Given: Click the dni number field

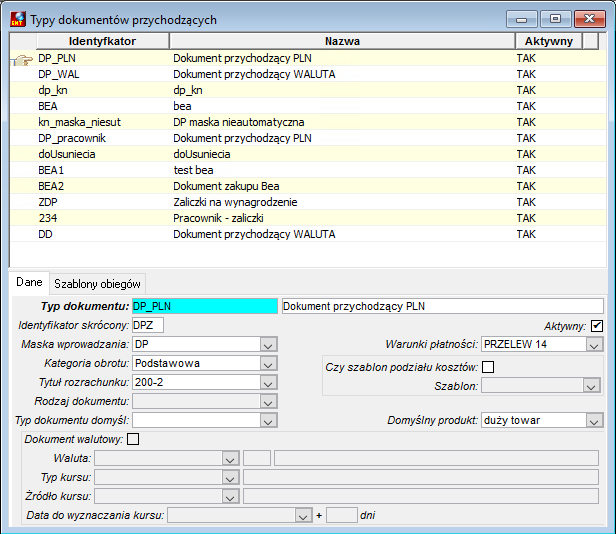Looking at the screenshot, I should pos(341,515).
